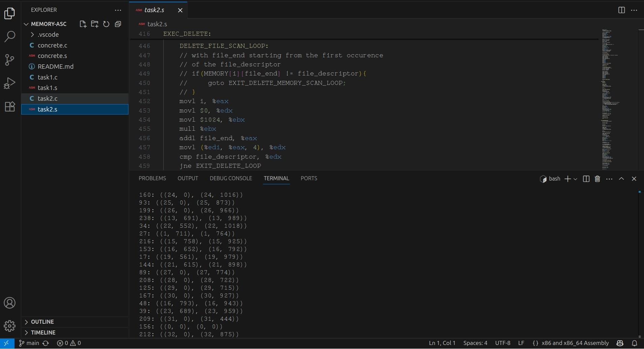
Task: Open the Explorer view in activity bar
Action: click(9, 13)
